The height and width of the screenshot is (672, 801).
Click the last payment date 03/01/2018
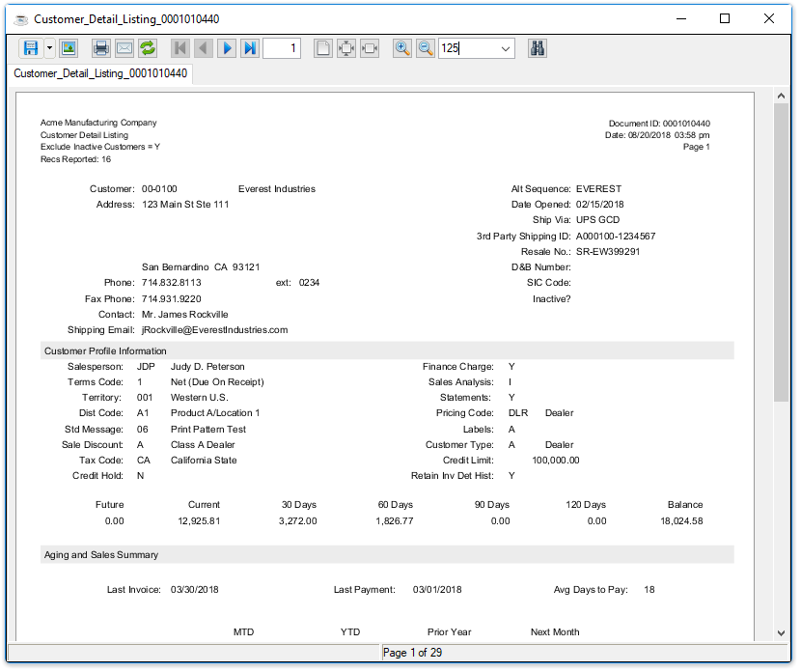click(x=437, y=590)
